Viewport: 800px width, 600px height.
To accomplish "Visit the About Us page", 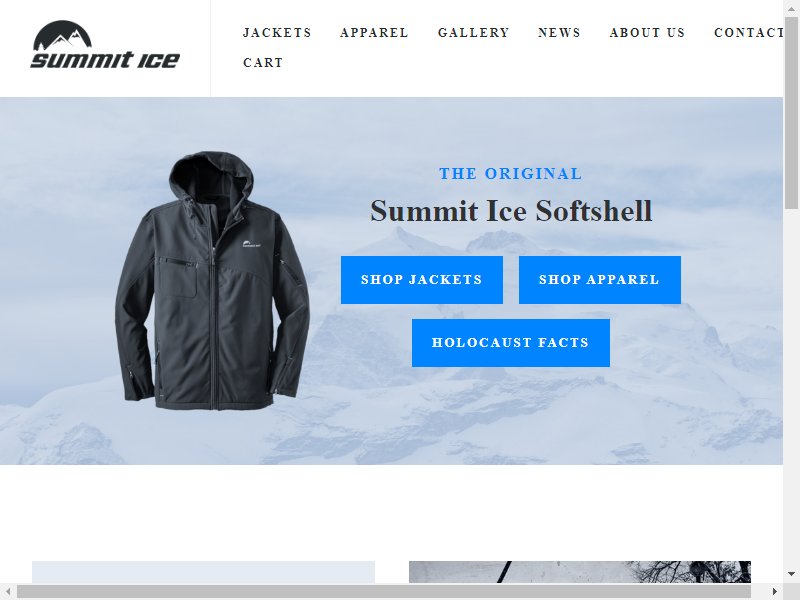I will pyautogui.click(x=647, y=33).
